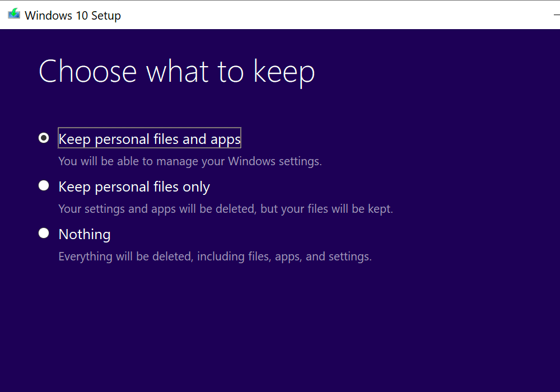This screenshot has width=560, height=392.
Task: Select the "Keep personal files and apps" radio button
Action: point(44,138)
